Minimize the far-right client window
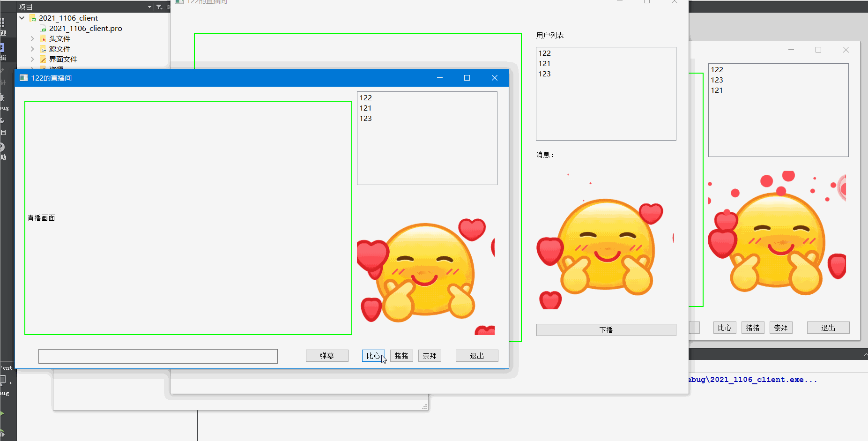The image size is (868, 441). tap(791, 50)
